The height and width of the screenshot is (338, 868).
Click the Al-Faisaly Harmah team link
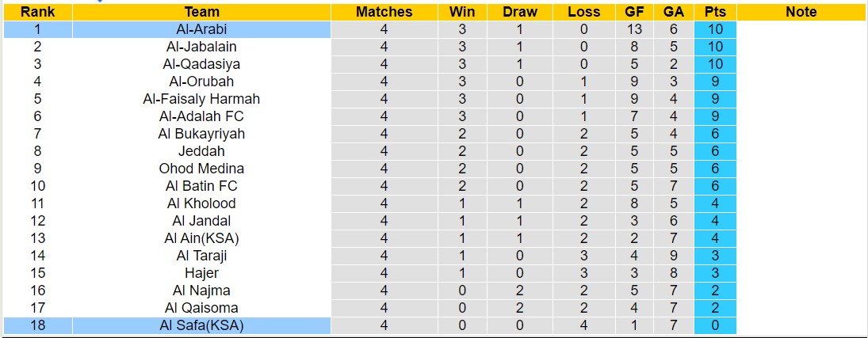[201, 99]
